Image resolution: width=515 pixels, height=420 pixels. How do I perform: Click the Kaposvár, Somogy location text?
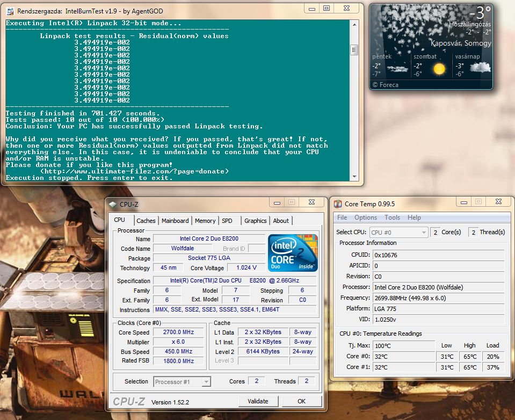tap(461, 43)
